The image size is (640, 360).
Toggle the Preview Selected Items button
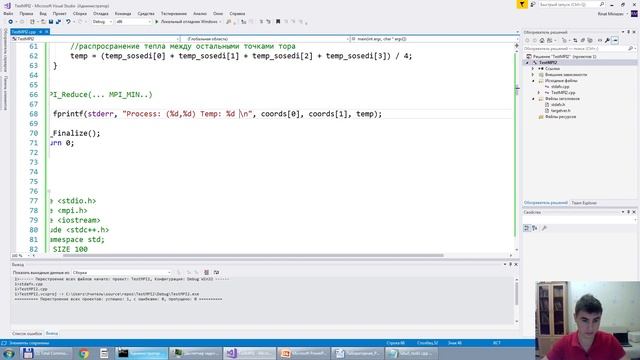(x=615, y=40)
